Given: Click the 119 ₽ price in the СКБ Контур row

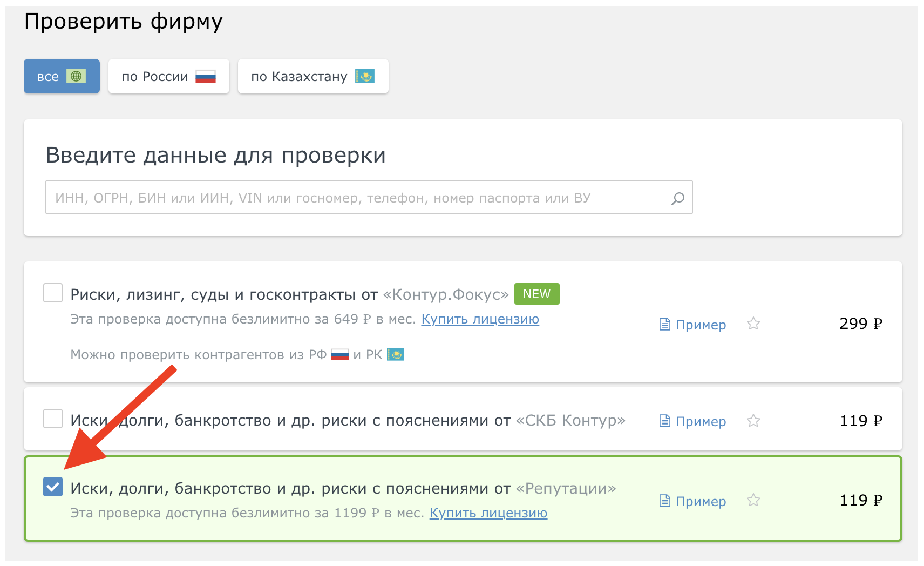Looking at the screenshot, I should [x=861, y=421].
